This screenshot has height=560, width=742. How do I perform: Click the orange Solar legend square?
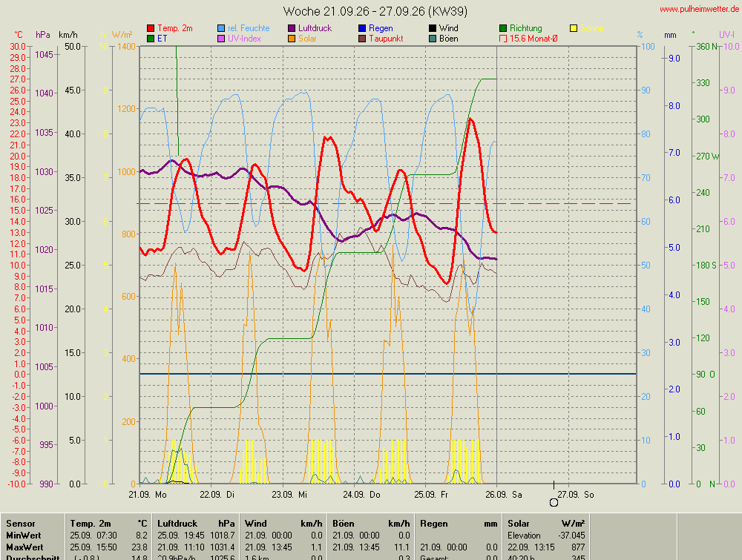point(292,39)
